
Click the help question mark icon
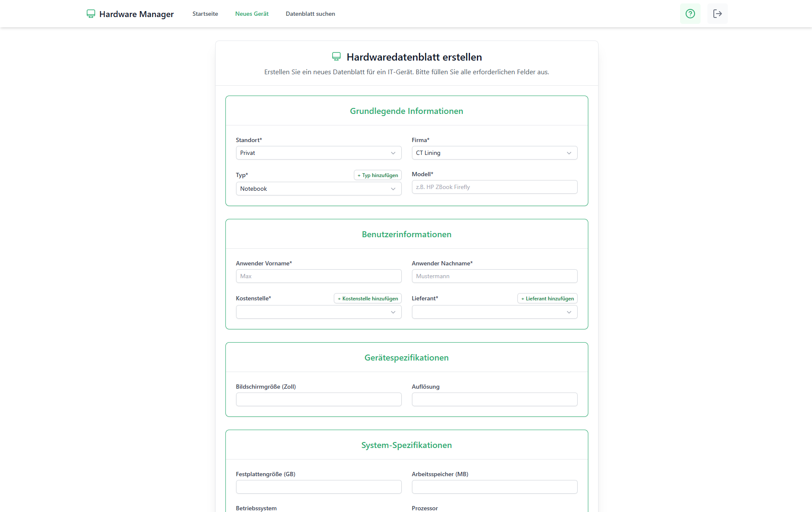point(690,14)
